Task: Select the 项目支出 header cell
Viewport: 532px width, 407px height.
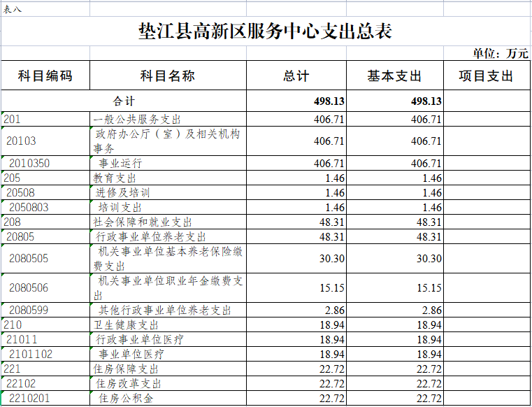Action: (x=487, y=76)
